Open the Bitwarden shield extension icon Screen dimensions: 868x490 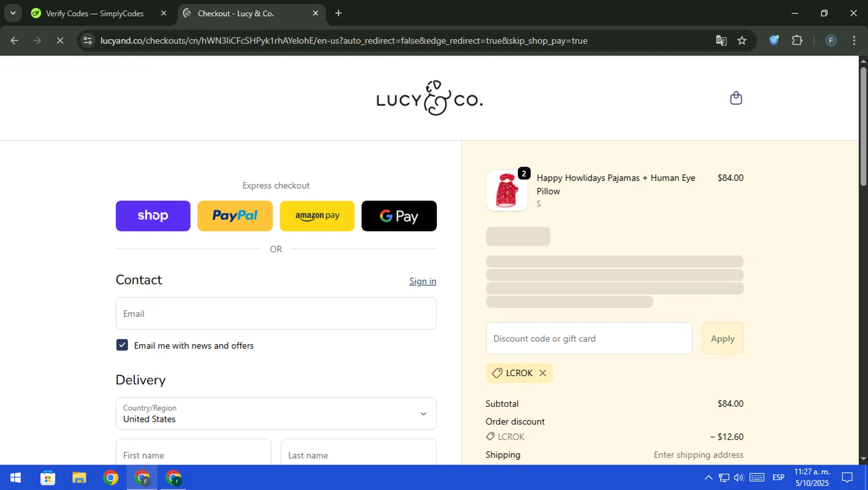click(774, 40)
